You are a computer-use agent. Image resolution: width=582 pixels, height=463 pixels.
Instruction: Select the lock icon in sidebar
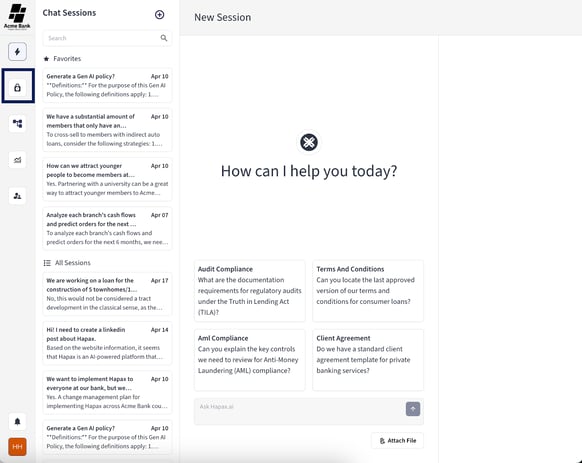17,88
